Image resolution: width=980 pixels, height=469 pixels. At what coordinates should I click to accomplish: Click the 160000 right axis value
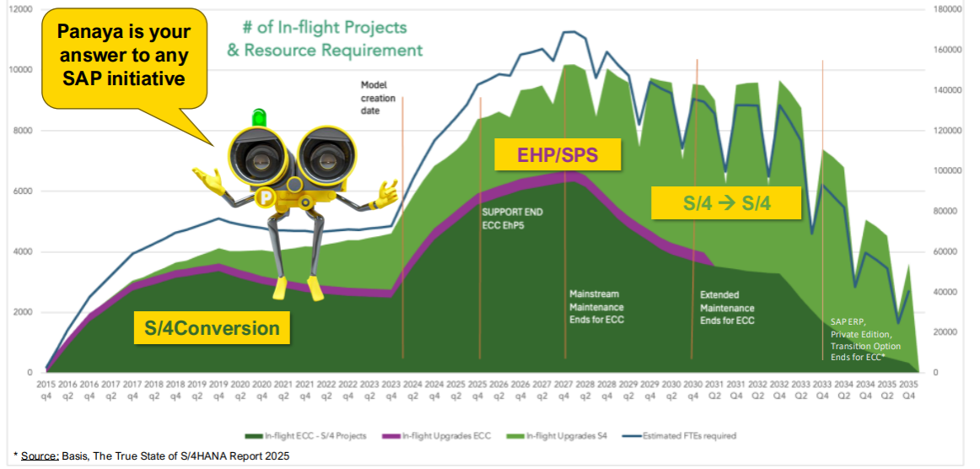coord(947,50)
